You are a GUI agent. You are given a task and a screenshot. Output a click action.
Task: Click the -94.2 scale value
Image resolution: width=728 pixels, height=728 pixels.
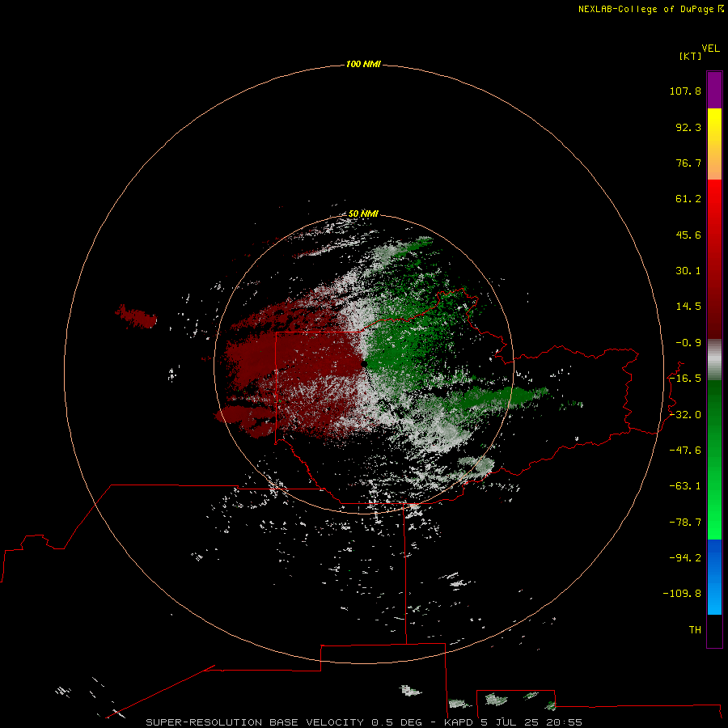[x=685, y=557]
